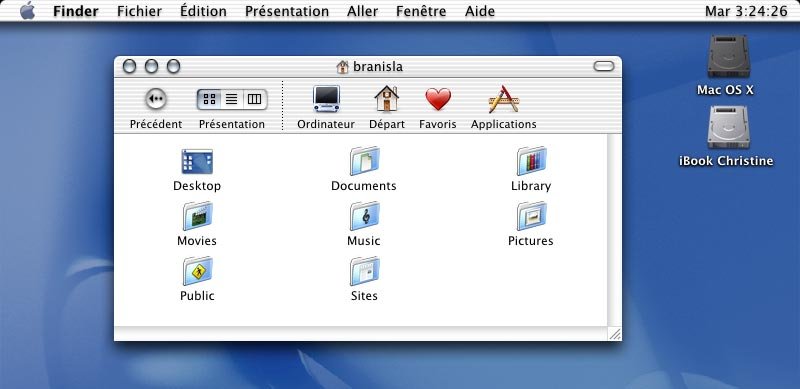Open the Apple menu
The image size is (800, 389).
tap(28, 11)
